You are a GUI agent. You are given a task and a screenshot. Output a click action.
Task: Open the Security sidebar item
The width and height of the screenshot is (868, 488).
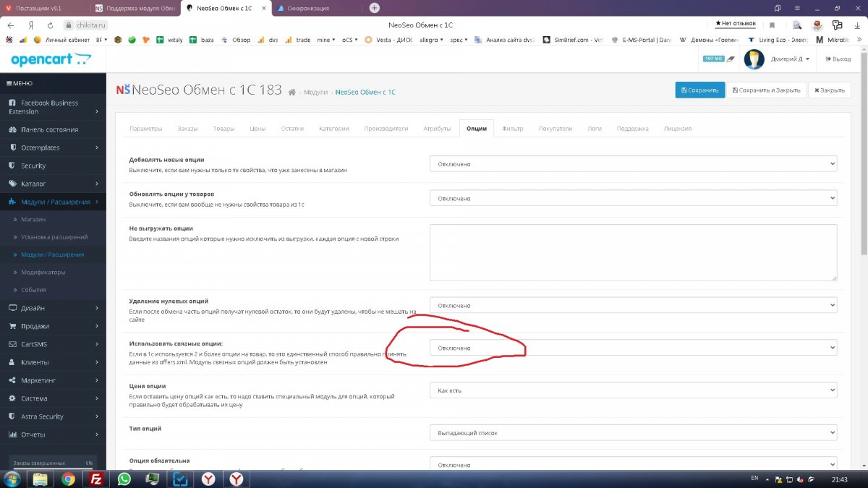(x=53, y=166)
